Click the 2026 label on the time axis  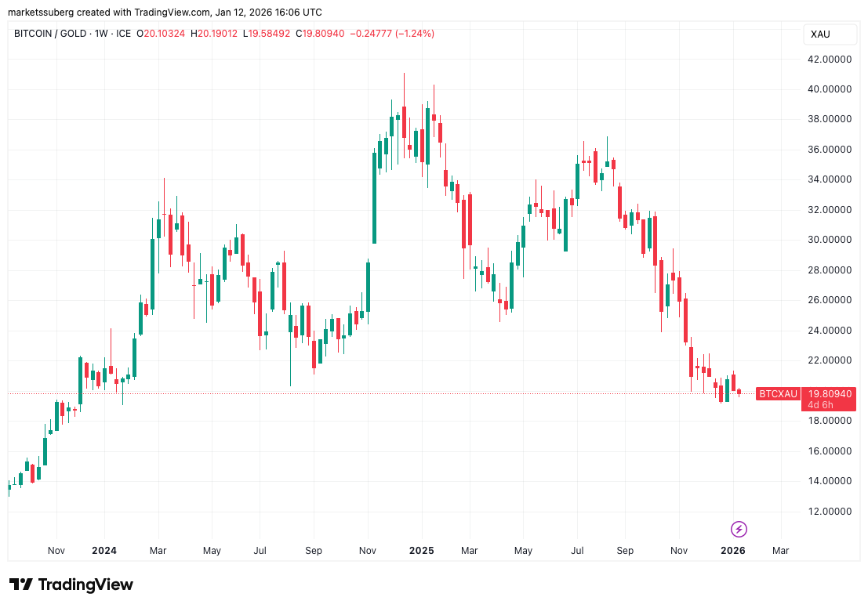click(x=733, y=551)
